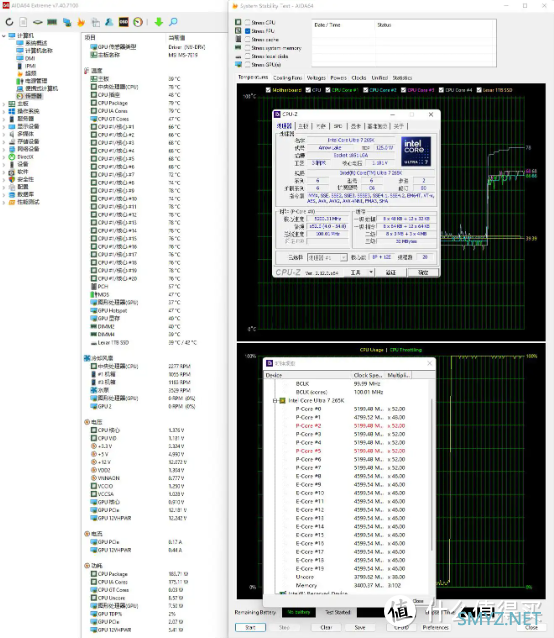This screenshot has width=554, height=638.
Task: Uncheck the Stress FPU checkbox
Action: point(247,31)
